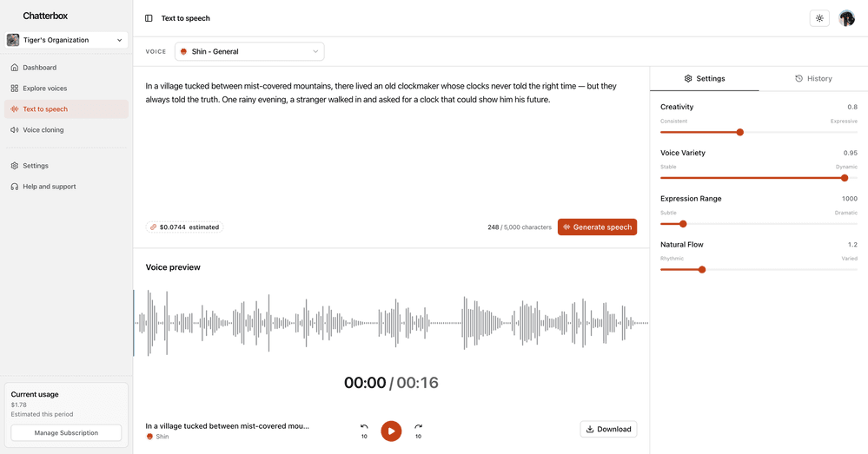The height and width of the screenshot is (454, 868).
Task: Play the voice preview audio
Action: (x=391, y=431)
